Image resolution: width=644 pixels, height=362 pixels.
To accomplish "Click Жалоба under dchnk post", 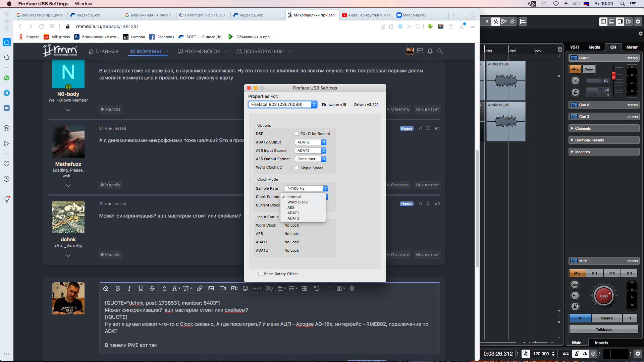I will click(x=110, y=255).
